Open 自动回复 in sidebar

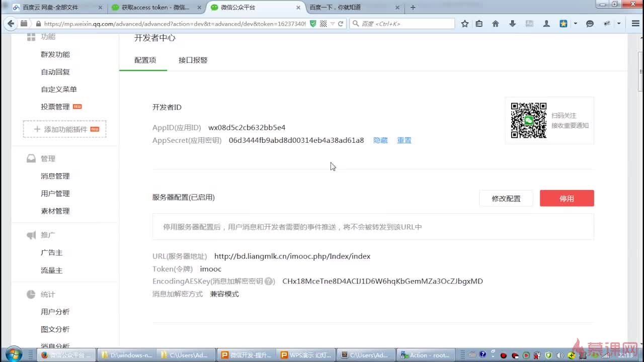tap(55, 72)
